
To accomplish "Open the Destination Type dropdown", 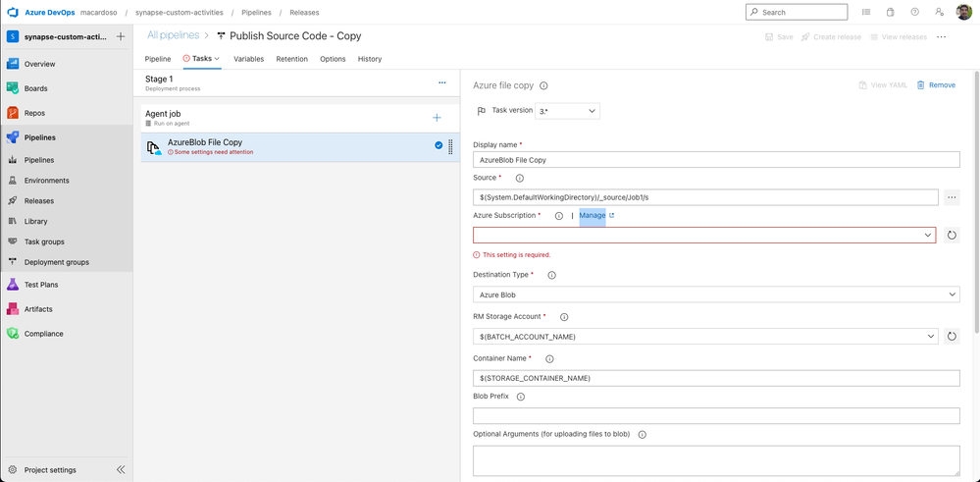I will pos(716,295).
